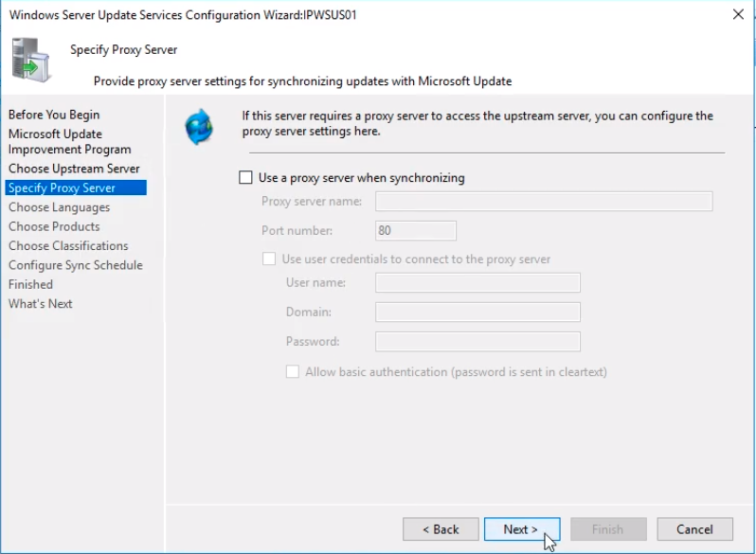Enable 'Use a proxy server when synchronizing'
This screenshot has height=554, width=756.
[246, 177]
